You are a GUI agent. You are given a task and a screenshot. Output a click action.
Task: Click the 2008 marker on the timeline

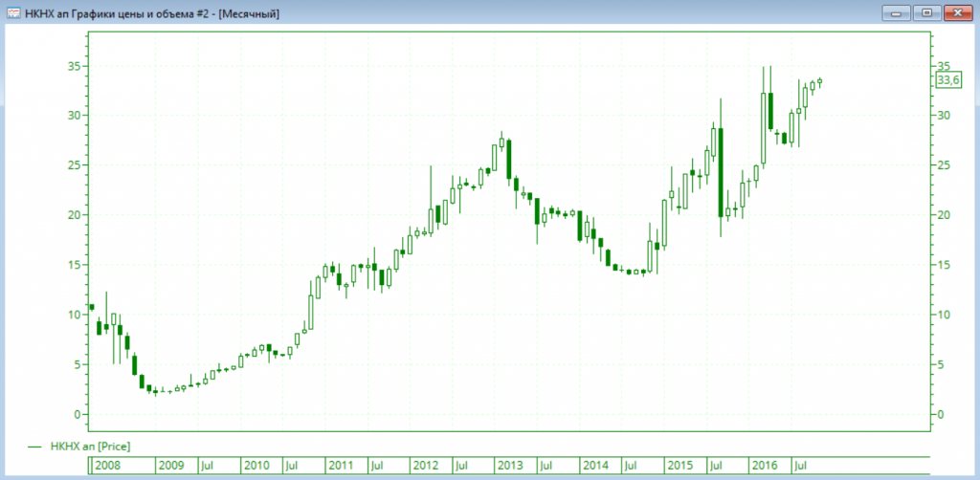107,466
